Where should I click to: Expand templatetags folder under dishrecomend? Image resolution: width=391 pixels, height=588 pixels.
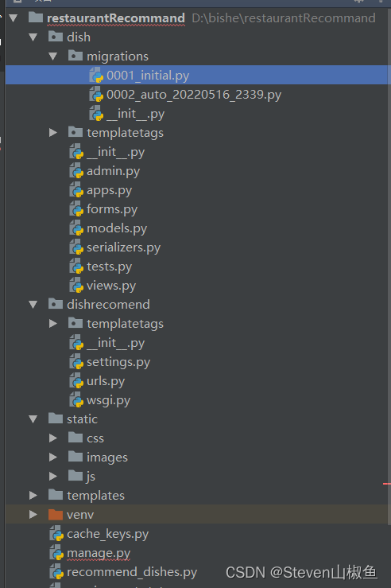pos(53,323)
